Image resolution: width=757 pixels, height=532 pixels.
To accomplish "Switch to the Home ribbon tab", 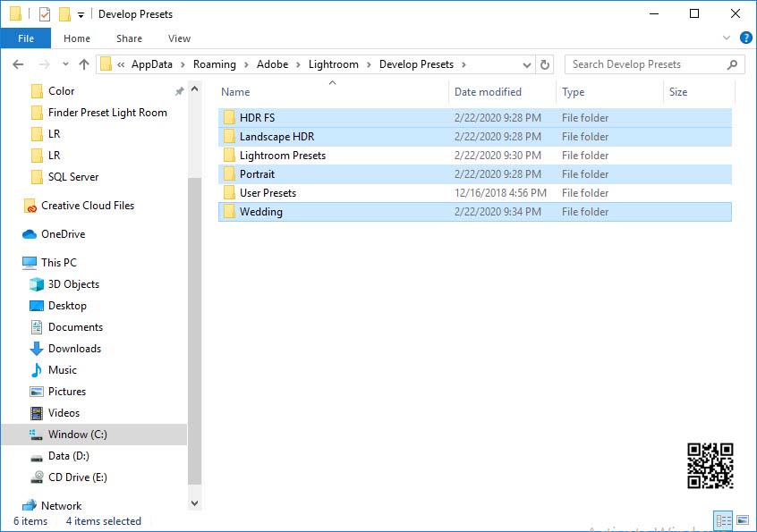I will pyautogui.click(x=77, y=38).
